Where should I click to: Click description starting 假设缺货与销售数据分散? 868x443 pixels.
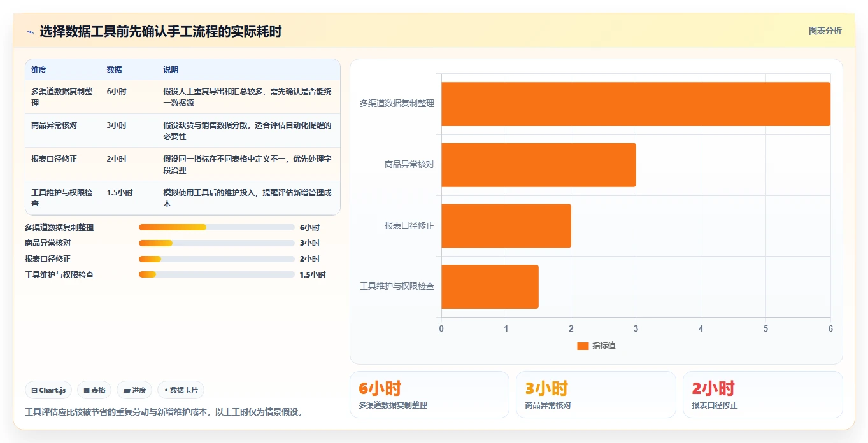click(x=248, y=130)
